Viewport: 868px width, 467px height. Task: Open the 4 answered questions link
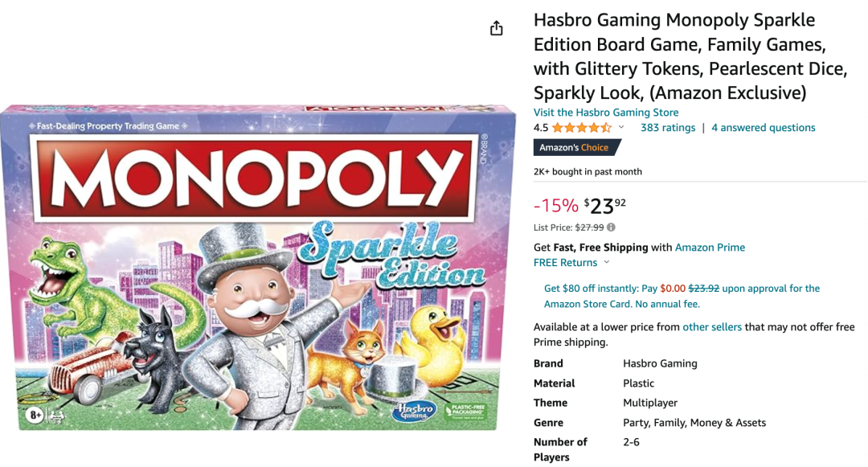coord(763,128)
